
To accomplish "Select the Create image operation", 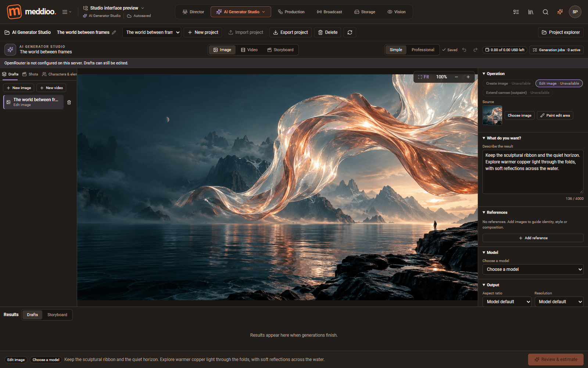I will [x=508, y=84].
